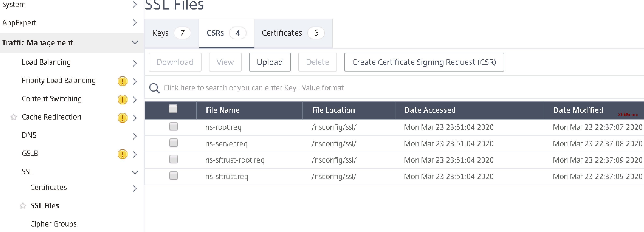Check the box for ns-sftrust.req
Viewport: 644px width, 232px height.
pos(173,175)
